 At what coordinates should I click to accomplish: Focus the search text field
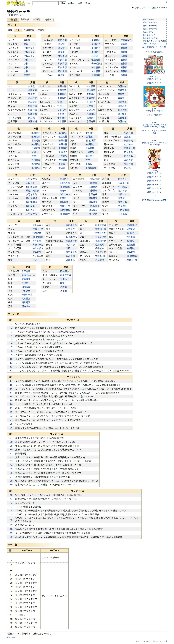[x=45, y=3]
